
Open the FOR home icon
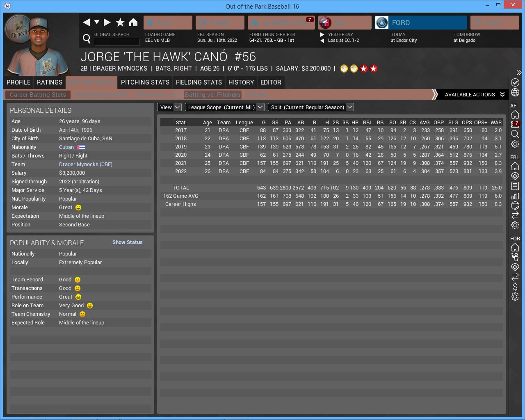(515, 247)
